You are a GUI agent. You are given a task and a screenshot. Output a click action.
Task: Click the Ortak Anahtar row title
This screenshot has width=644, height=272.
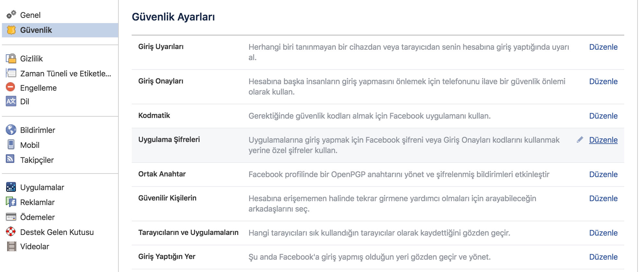(162, 174)
